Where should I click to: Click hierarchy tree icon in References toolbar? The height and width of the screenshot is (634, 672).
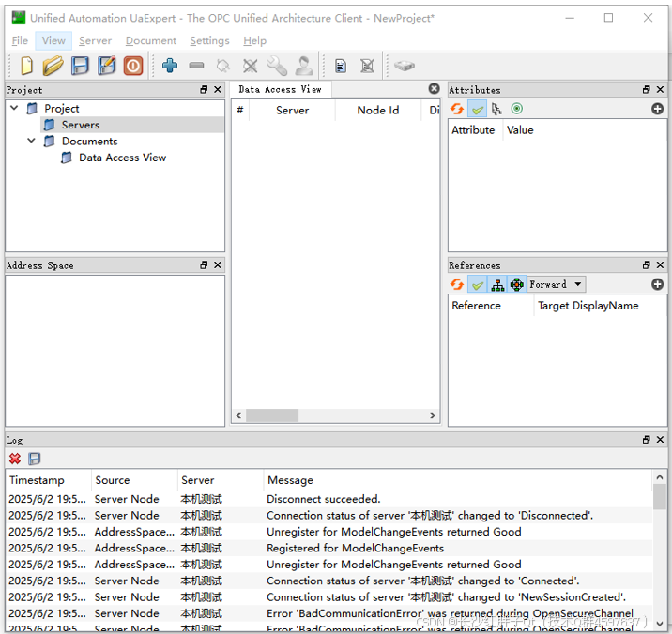click(x=497, y=284)
